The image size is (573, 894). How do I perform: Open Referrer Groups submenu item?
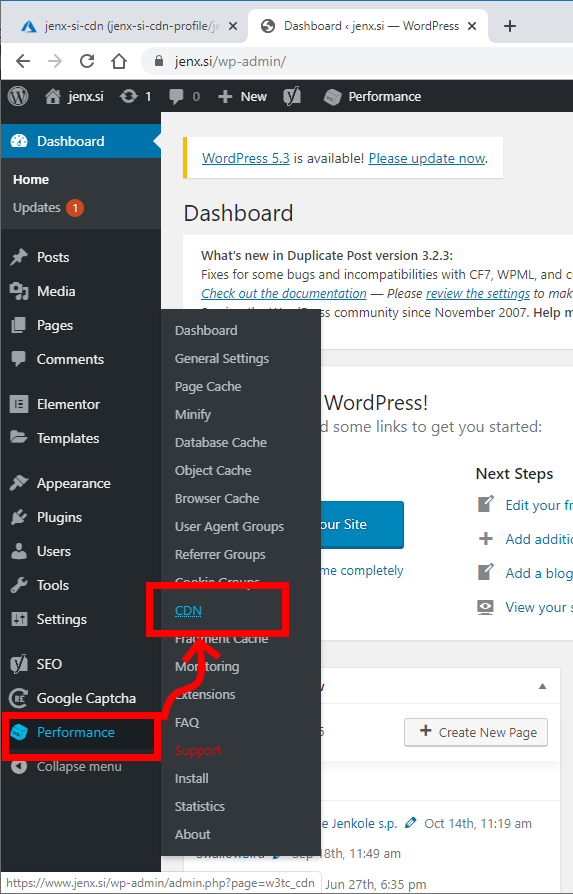point(220,554)
